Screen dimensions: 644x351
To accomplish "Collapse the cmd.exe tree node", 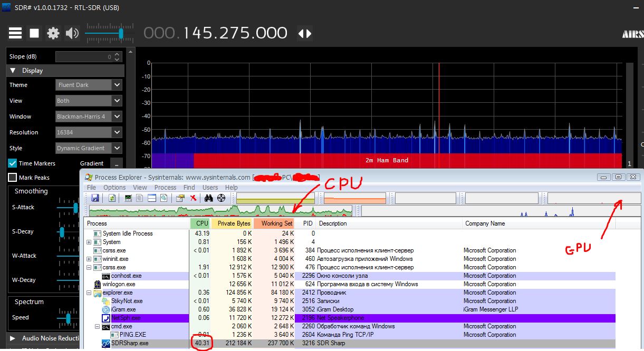I will pos(98,326).
